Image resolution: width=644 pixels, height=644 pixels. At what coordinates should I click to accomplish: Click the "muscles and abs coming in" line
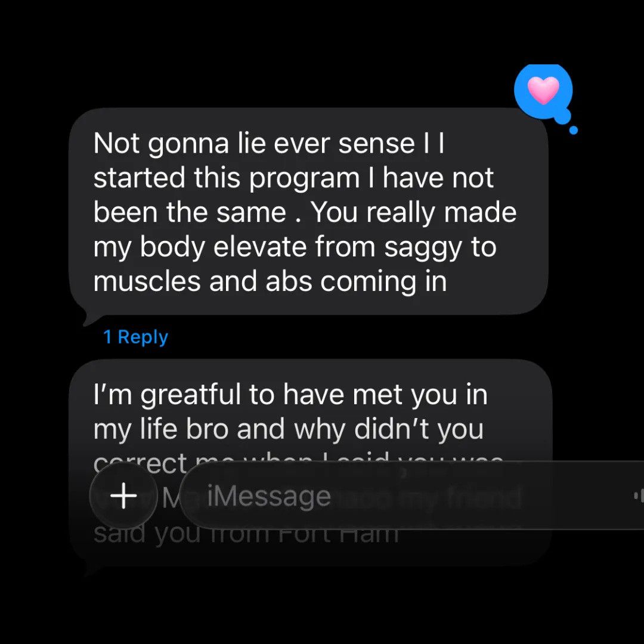pyautogui.click(x=270, y=282)
